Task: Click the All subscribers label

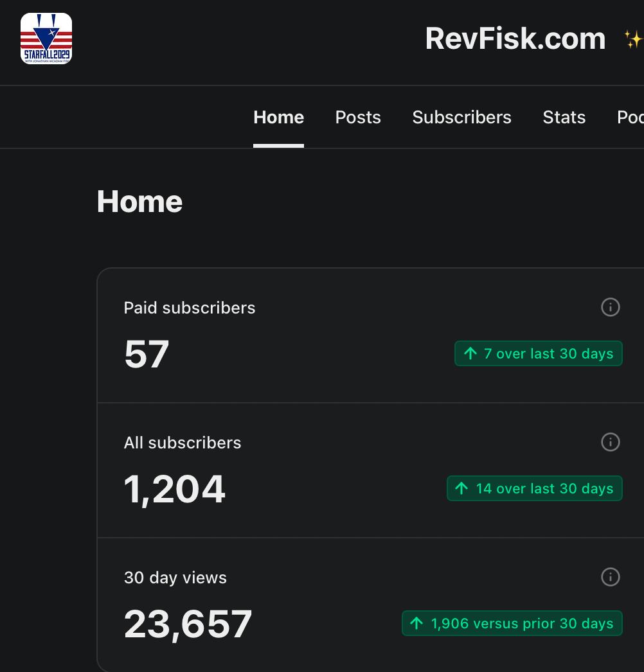Action: click(183, 443)
